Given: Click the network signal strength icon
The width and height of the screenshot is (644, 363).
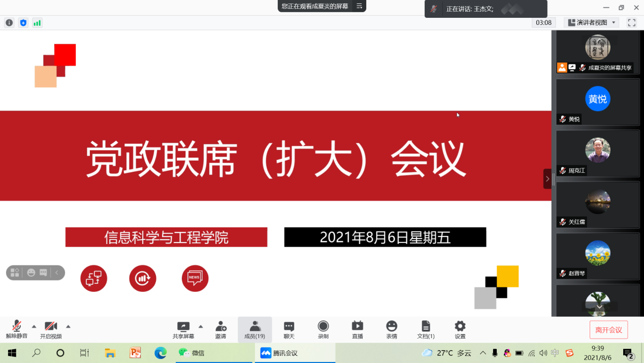Looking at the screenshot, I should point(37,23).
